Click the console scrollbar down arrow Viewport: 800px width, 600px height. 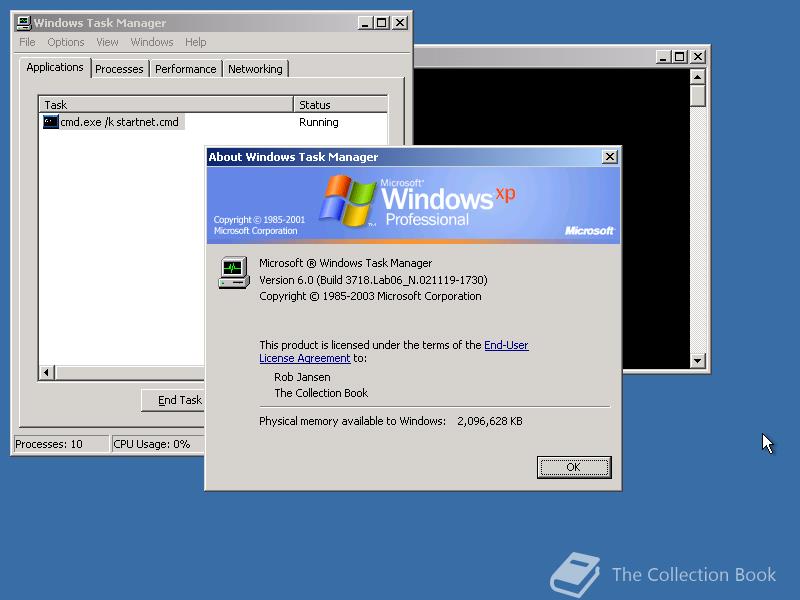(697, 361)
